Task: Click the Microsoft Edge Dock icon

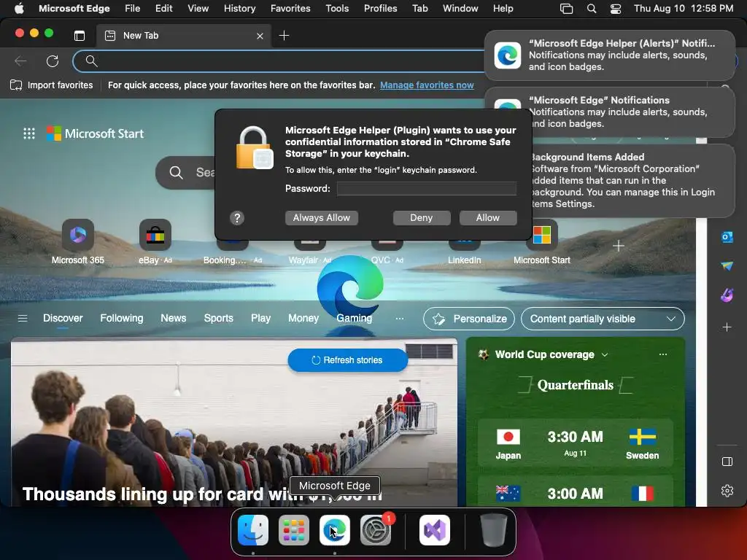Action: pyautogui.click(x=334, y=530)
